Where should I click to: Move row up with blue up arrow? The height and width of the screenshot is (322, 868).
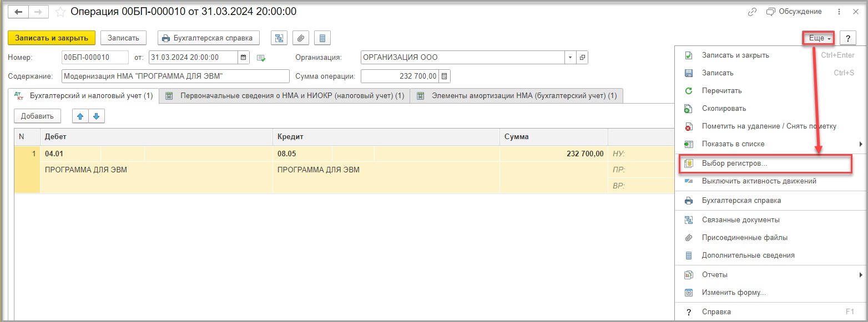pos(80,116)
